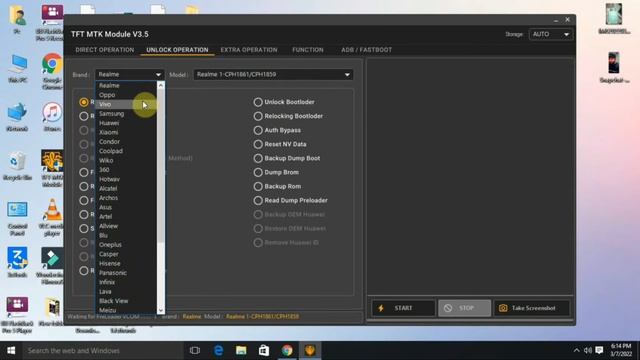This screenshot has height=360, width=640.
Task: Click the taskbar search box
Action: coord(102,351)
